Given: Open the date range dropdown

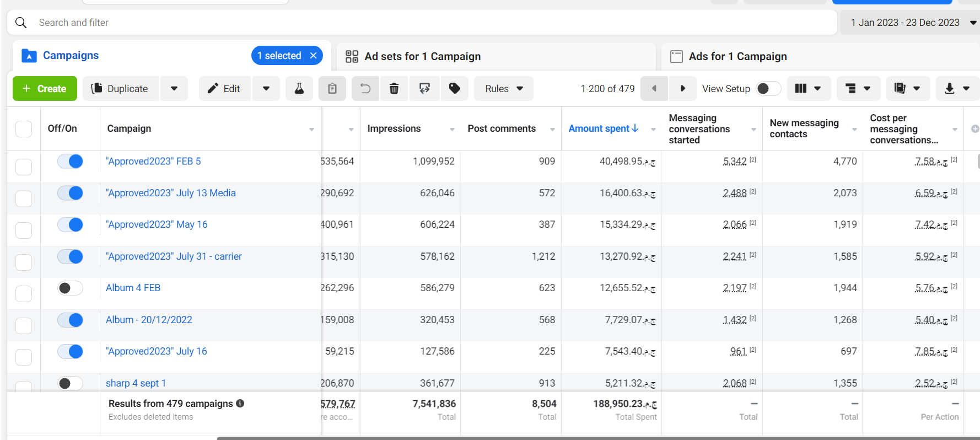Looking at the screenshot, I should [910, 23].
